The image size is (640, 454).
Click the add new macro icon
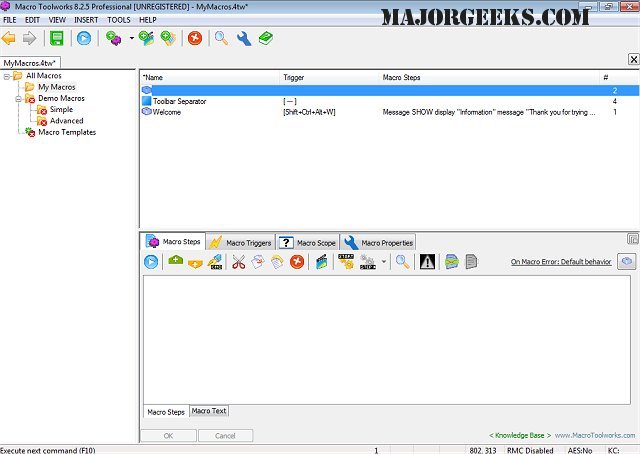(113, 38)
